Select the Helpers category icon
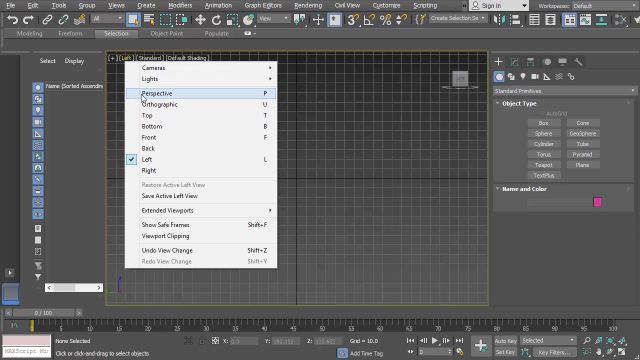This screenshot has height=360, width=640. [x=547, y=77]
